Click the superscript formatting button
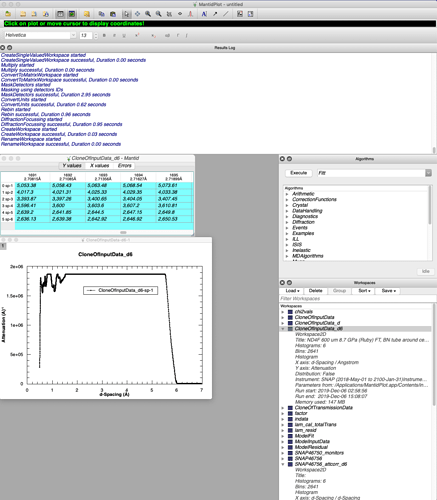Viewport: 437px width, 500px height. pyautogui.click(x=137, y=35)
